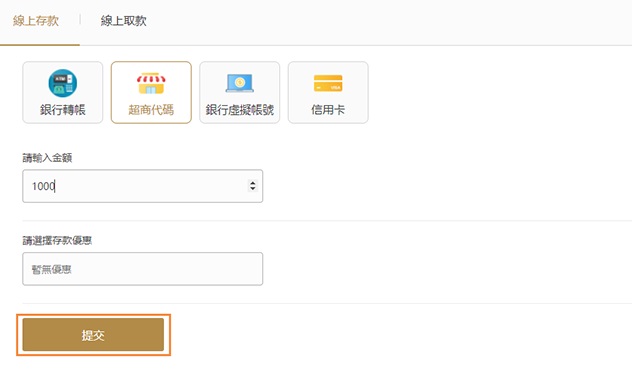Click the 信用卡 label text

tap(328, 110)
